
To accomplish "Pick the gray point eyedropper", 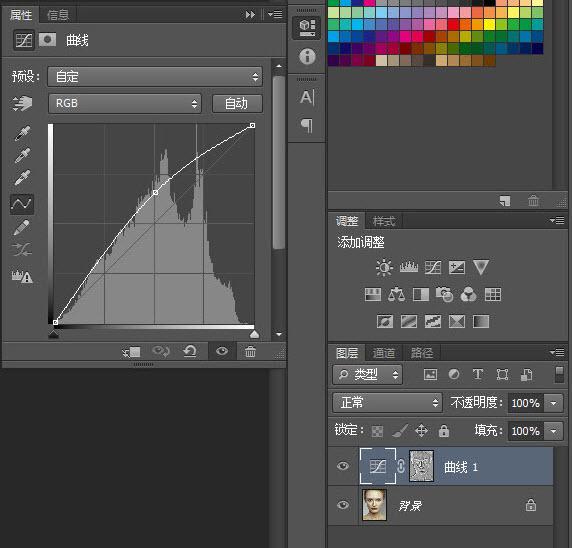I will click(22, 155).
